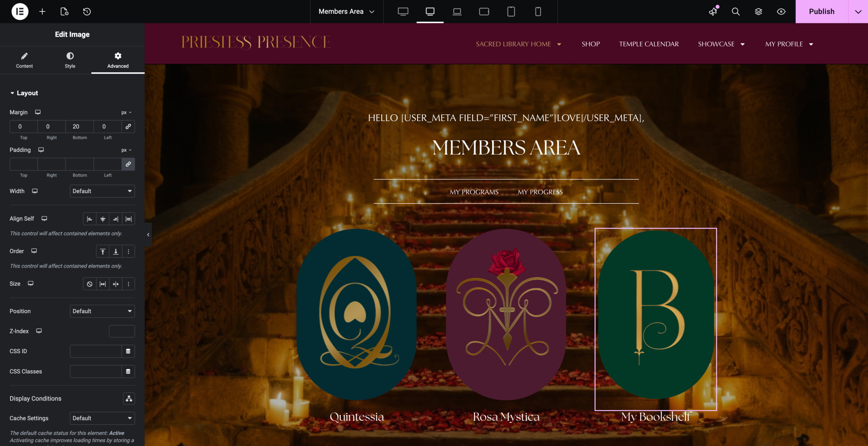Open the Width dropdown
This screenshot has width=868, height=446.
pos(102,191)
